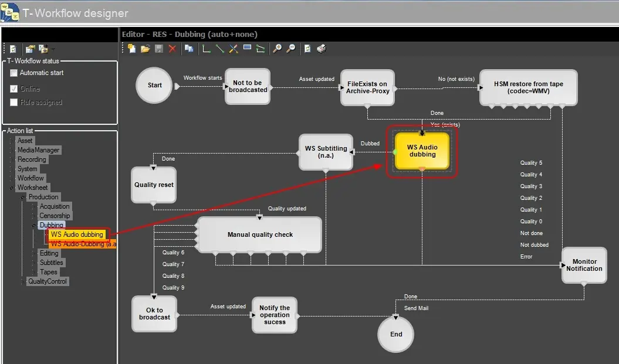The image size is (619, 364).
Task: Toggle the Online checkbox
Action: (x=14, y=89)
